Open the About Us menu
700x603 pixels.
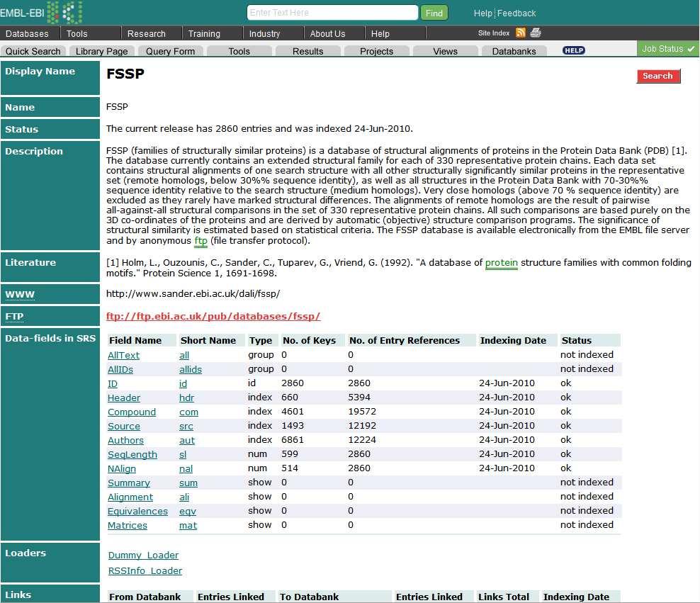pyautogui.click(x=327, y=34)
